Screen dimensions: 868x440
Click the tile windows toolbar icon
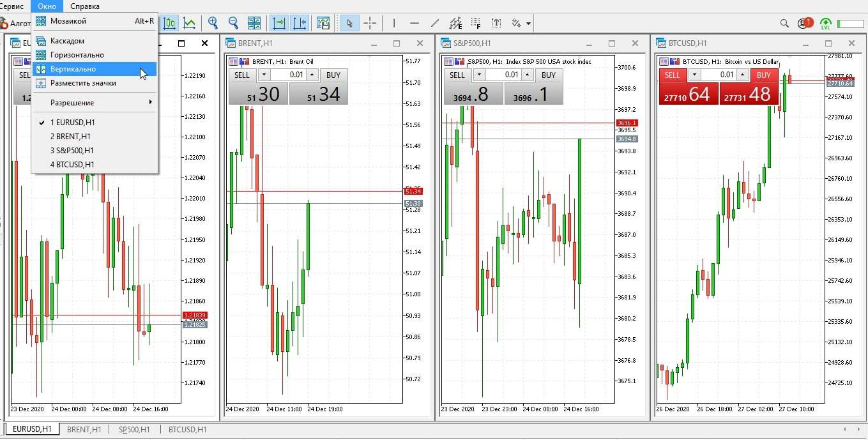[254, 24]
